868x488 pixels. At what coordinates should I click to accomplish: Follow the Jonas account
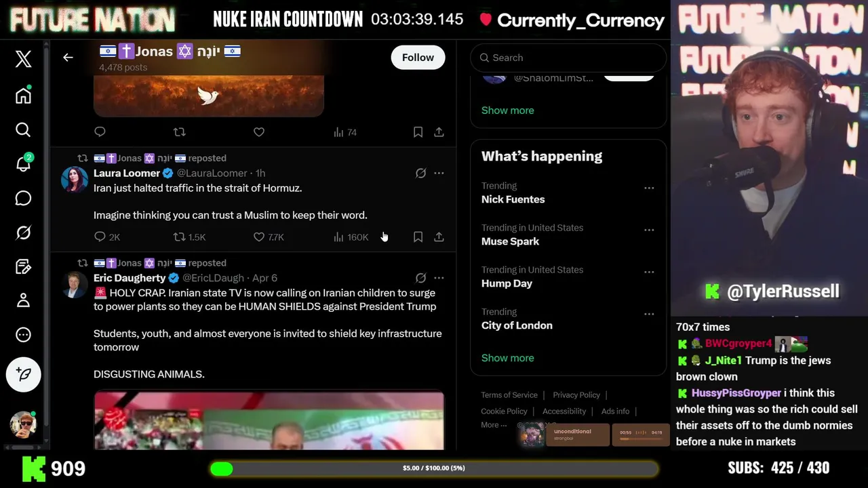click(x=418, y=58)
